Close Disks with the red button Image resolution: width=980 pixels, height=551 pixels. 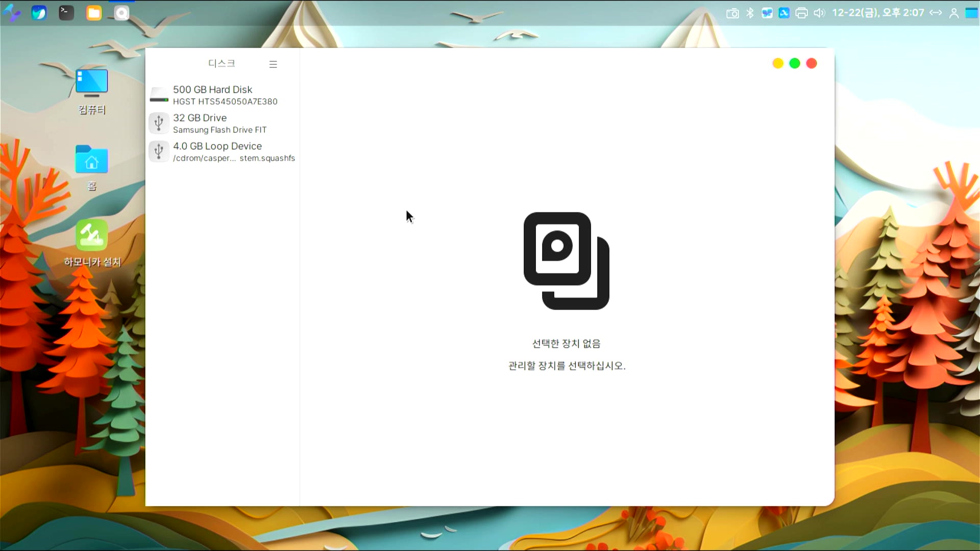[812, 63]
